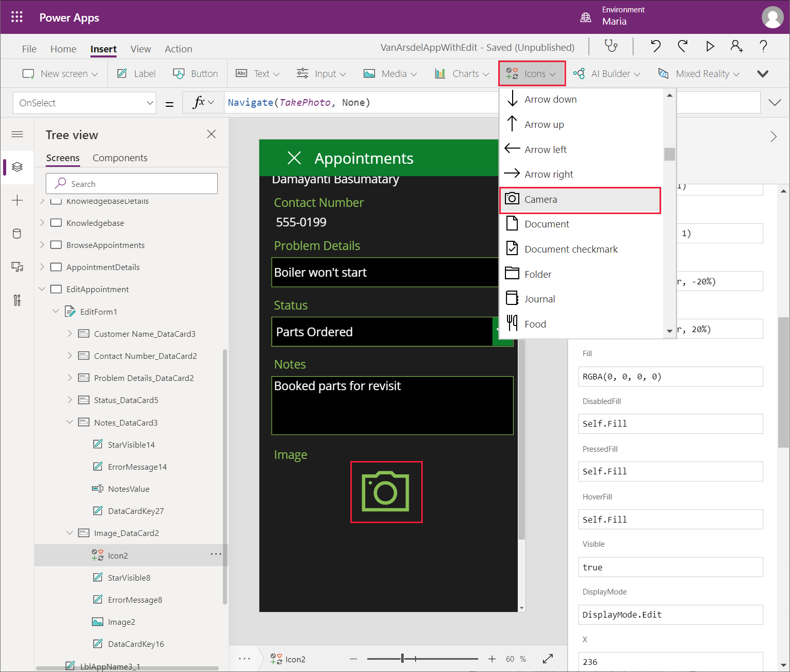Open the App checker stethoscope icon
The width and height of the screenshot is (790, 672).
click(611, 46)
